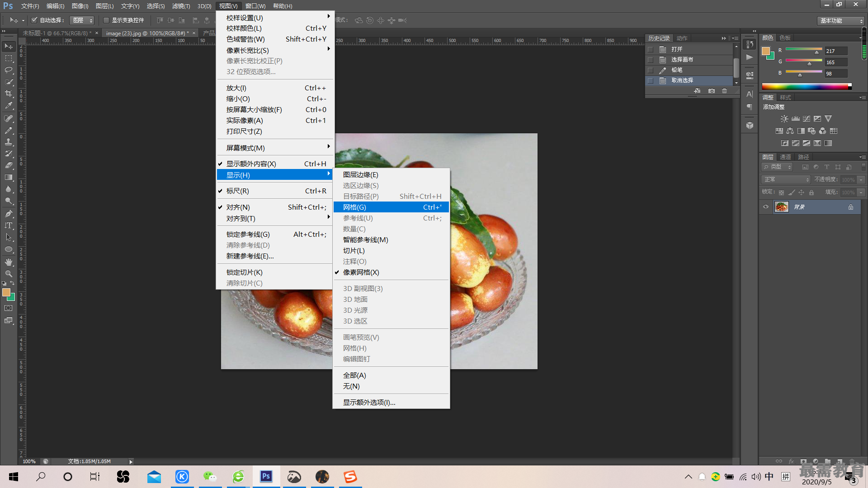This screenshot has width=868, height=488.
Task: Select the background layer thumbnail
Action: pos(782,207)
